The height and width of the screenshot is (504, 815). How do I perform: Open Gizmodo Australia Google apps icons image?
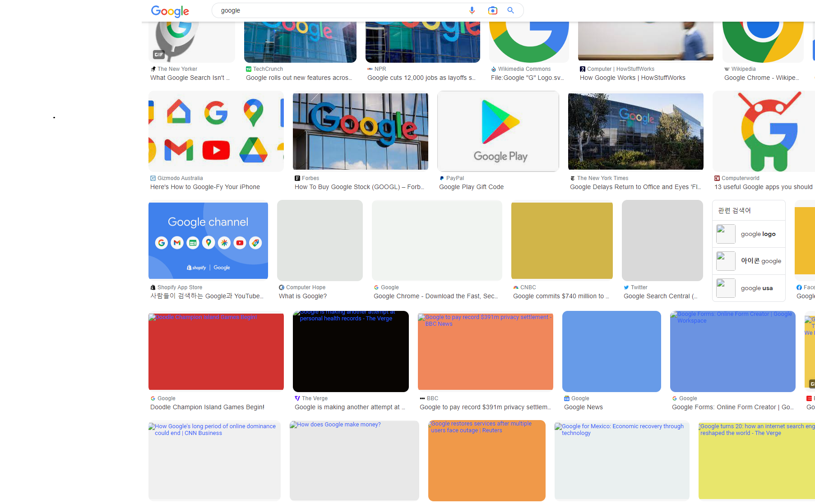pyautogui.click(x=216, y=131)
